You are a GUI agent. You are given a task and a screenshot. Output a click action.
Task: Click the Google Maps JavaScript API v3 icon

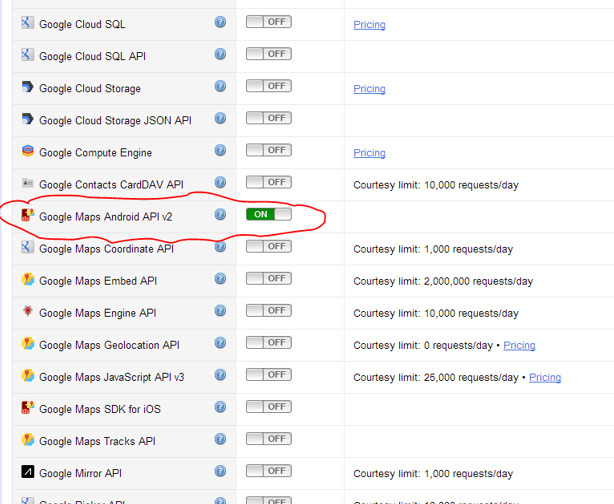[27, 376]
